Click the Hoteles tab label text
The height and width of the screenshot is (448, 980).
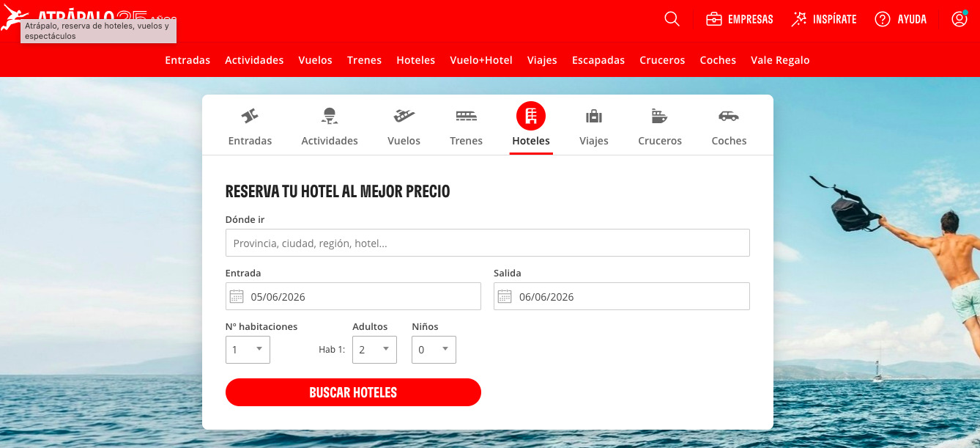(x=531, y=141)
